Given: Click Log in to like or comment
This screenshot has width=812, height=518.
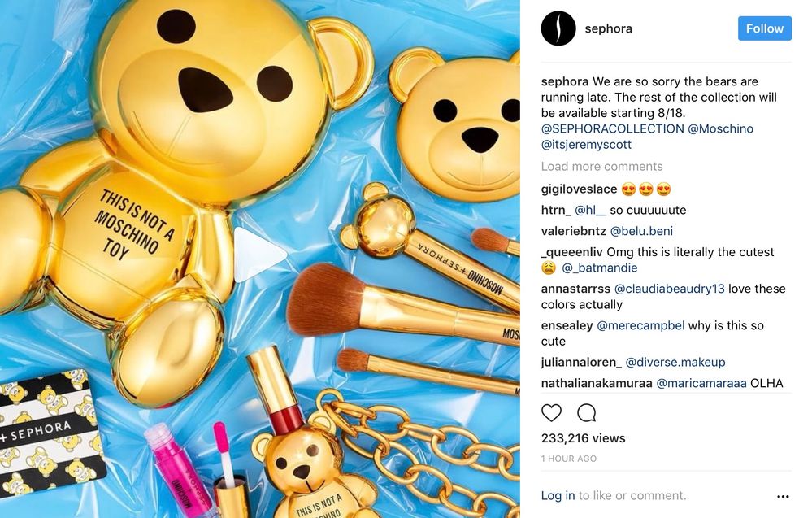Looking at the screenshot, I should pyautogui.click(x=558, y=496).
